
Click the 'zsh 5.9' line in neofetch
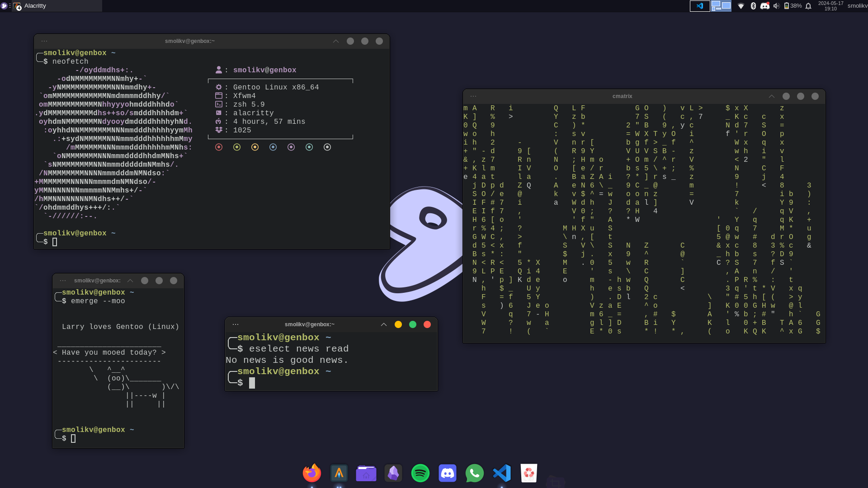click(x=249, y=104)
